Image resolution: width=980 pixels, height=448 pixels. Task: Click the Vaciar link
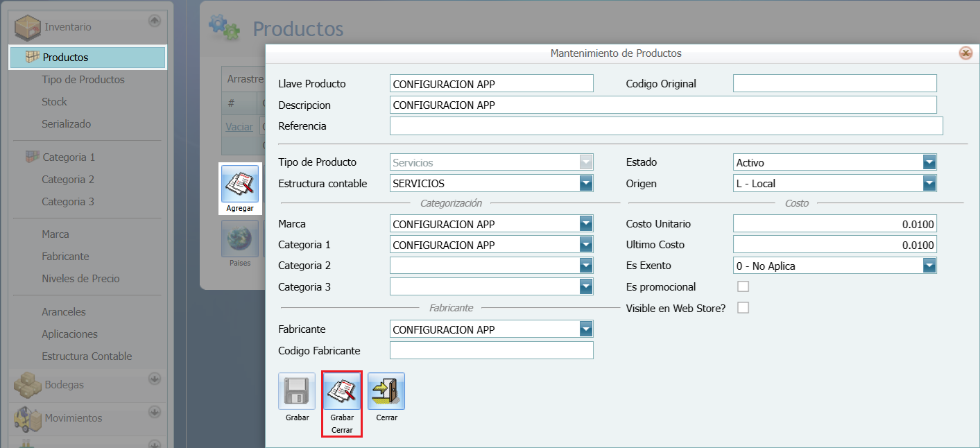point(239,126)
